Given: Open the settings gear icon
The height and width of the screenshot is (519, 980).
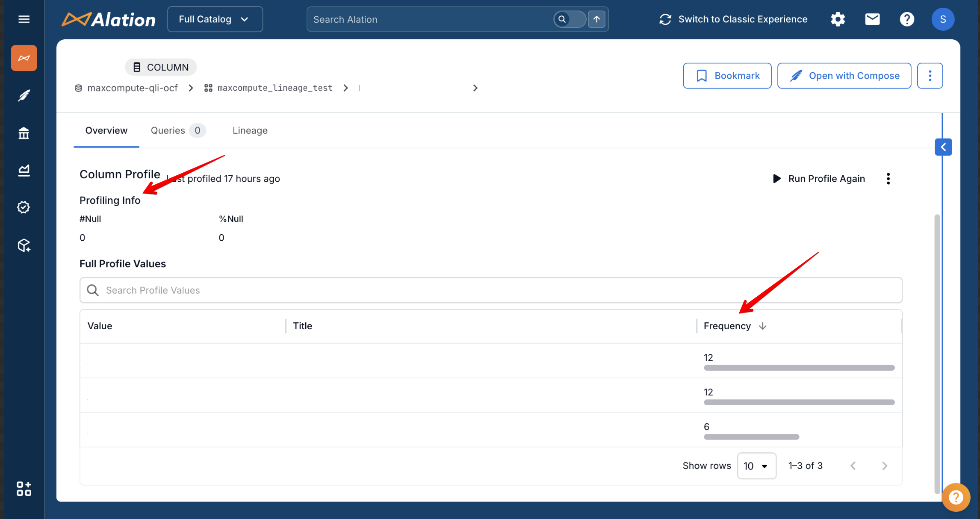Looking at the screenshot, I should tap(838, 19).
